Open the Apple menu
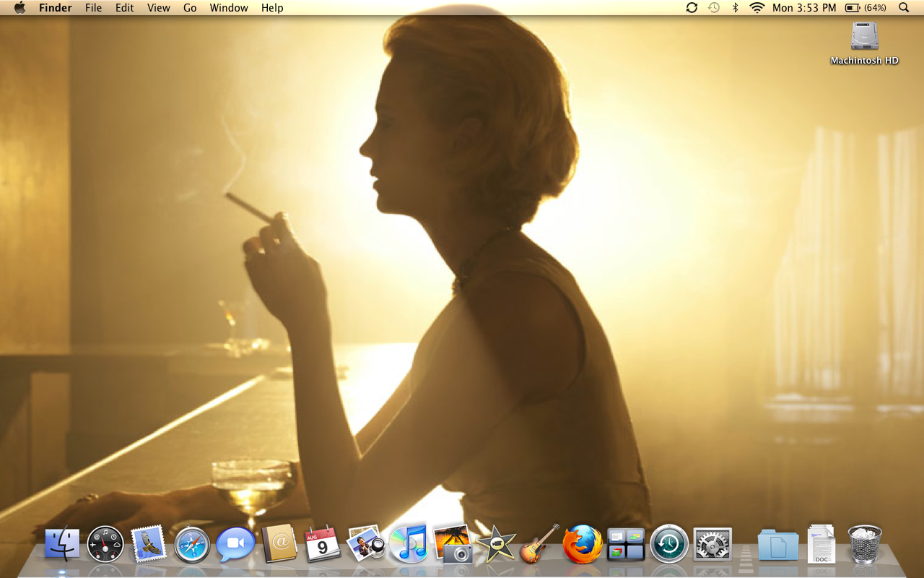This screenshot has height=578, width=924. click(19, 8)
